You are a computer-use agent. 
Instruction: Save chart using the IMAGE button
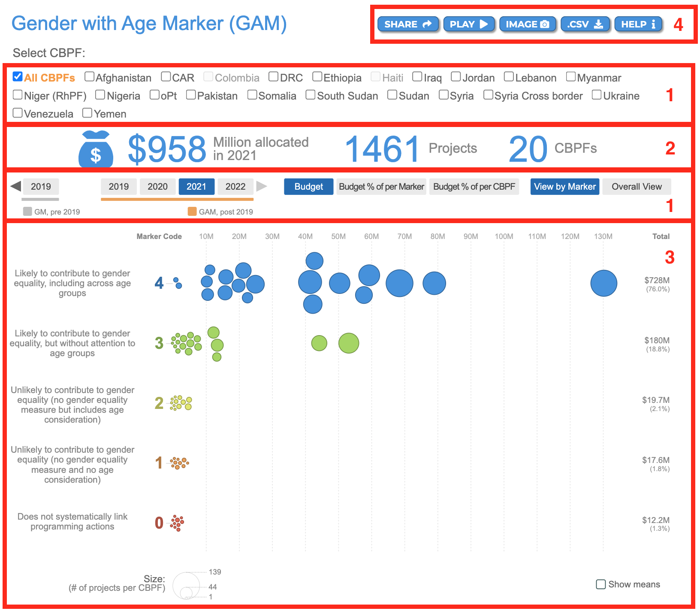click(x=527, y=24)
